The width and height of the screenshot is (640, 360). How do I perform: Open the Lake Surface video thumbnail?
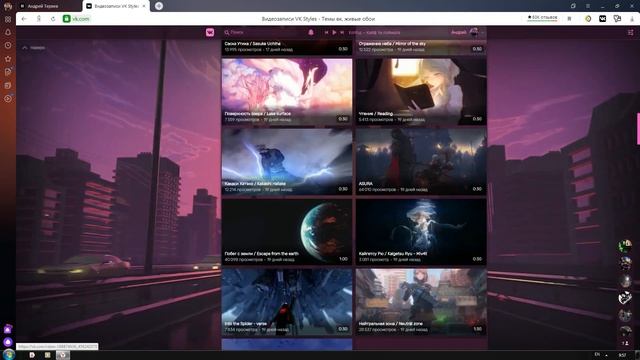[287, 91]
